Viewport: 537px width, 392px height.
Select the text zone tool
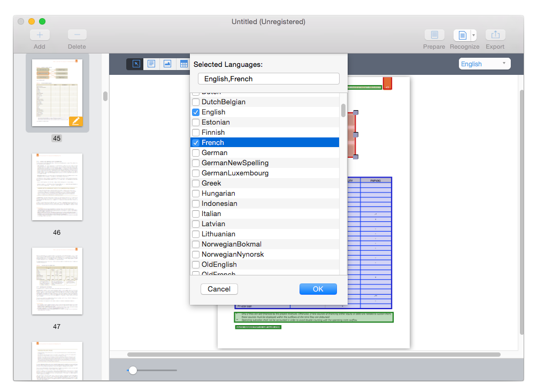pyautogui.click(x=151, y=64)
